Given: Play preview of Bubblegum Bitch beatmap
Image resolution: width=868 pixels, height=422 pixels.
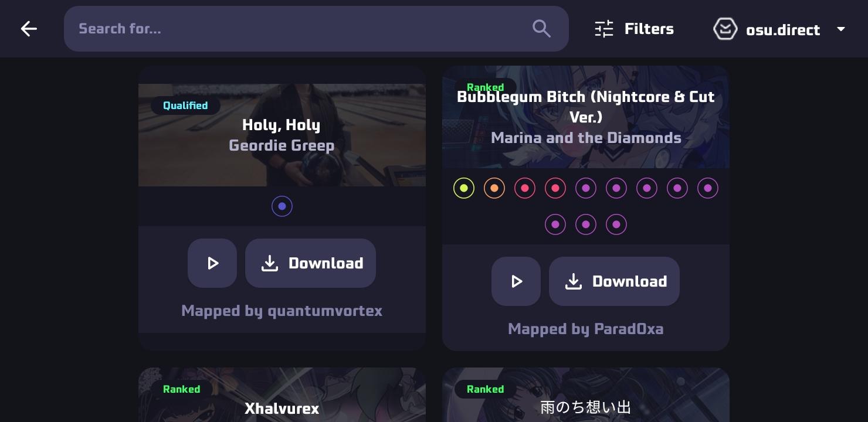Looking at the screenshot, I should tap(516, 281).
